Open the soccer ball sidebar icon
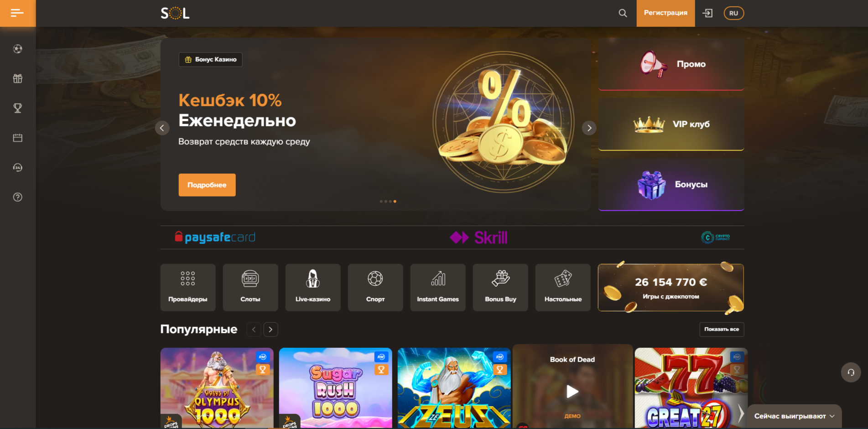Screen dimensions: 868x429 tap(18, 49)
